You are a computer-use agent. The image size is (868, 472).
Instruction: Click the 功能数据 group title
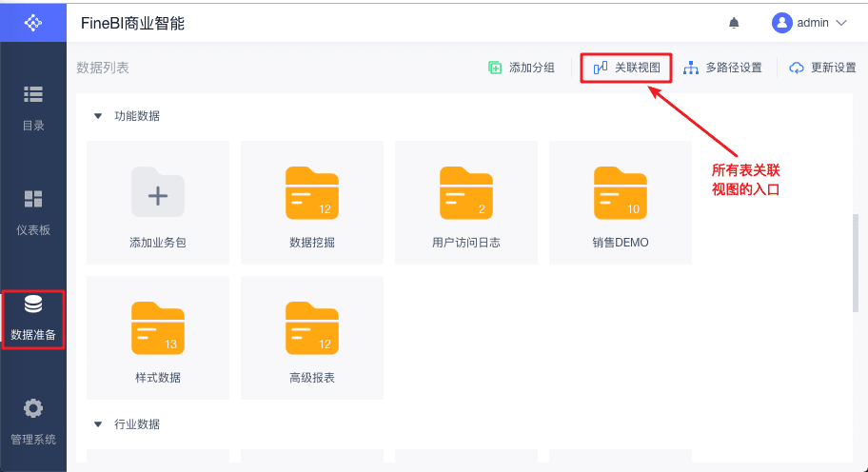coord(137,116)
